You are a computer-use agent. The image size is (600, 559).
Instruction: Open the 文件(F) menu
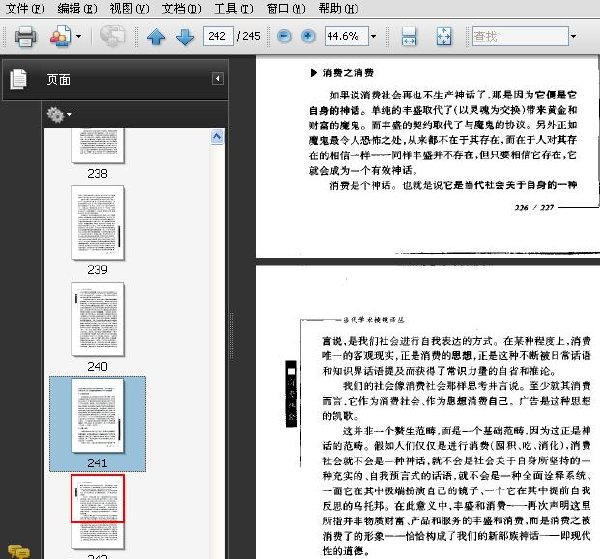pos(25,8)
